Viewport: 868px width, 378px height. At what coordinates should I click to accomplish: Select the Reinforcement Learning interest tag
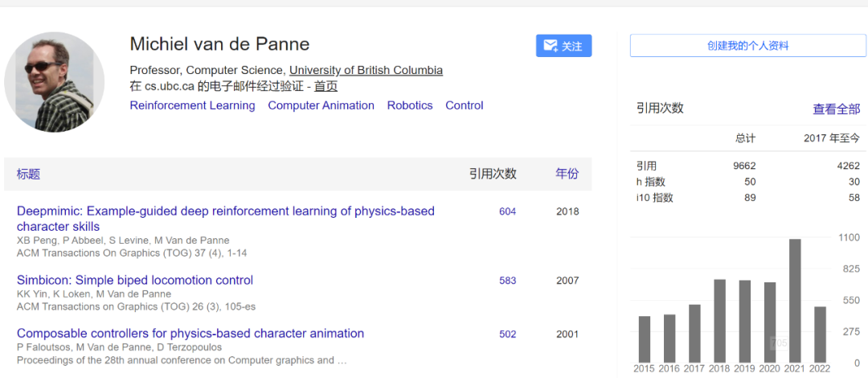(192, 105)
